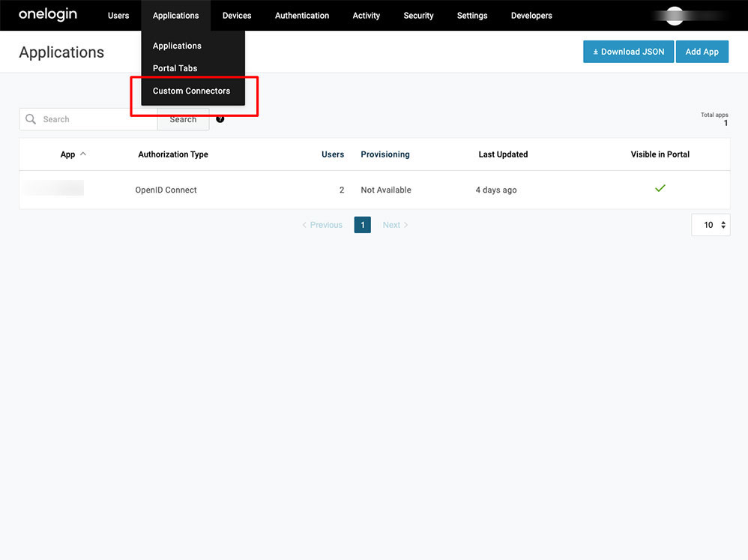Open the page size dropdown showing 10

click(710, 225)
